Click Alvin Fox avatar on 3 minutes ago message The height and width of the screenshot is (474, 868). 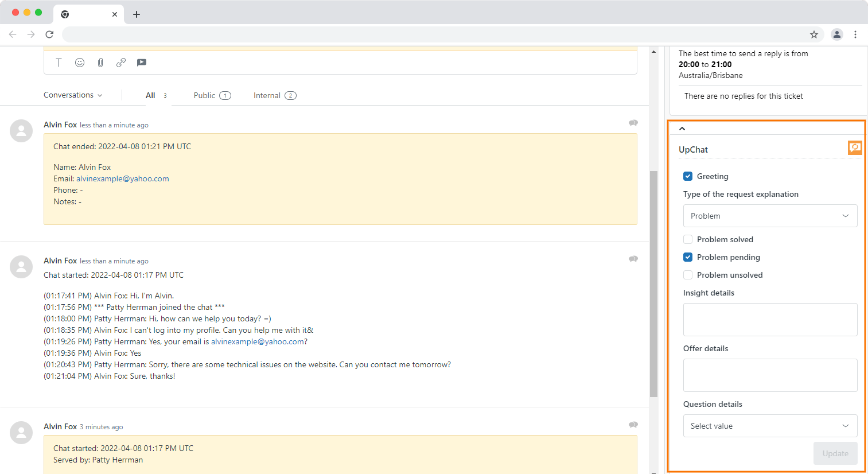(x=21, y=433)
